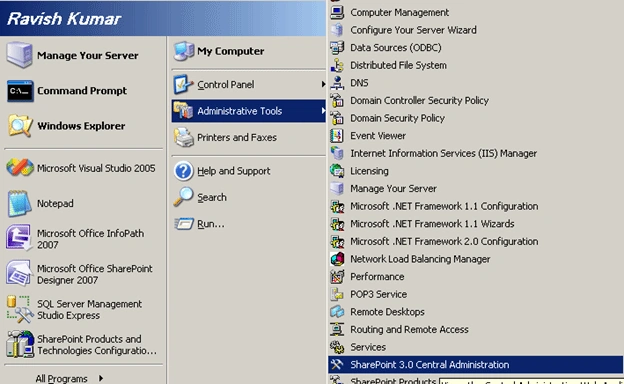This screenshot has width=624, height=384.
Task: Click the Licensing icon
Action: point(337,171)
